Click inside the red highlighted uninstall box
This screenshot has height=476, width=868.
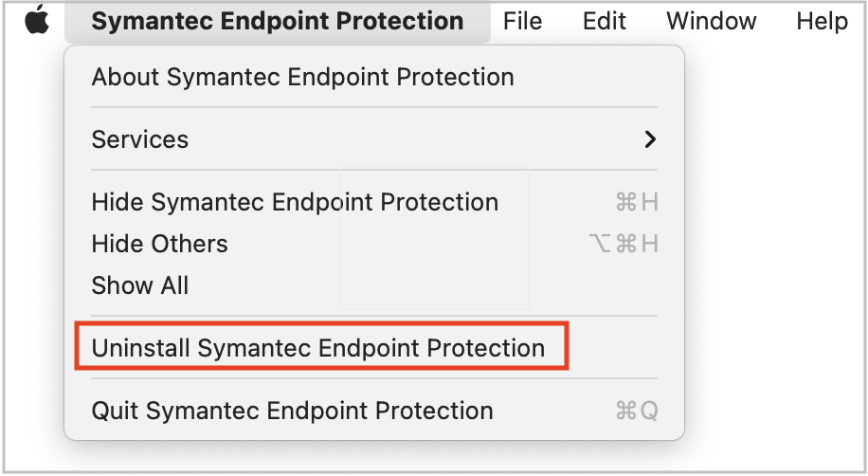click(321, 347)
